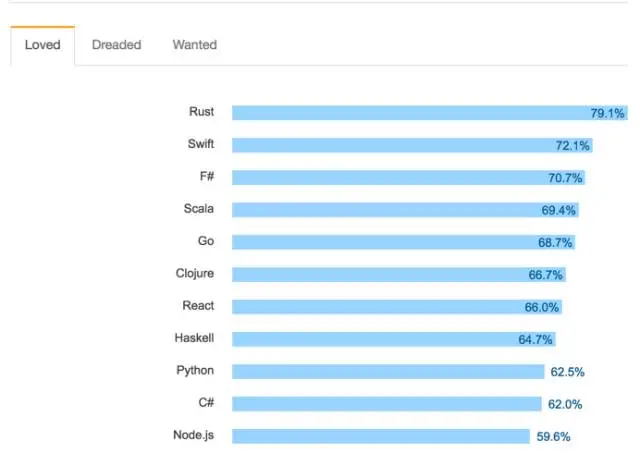The height and width of the screenshot is (466, 640).
Task: Select the Python bar in the chart
Action: (388, 371)
